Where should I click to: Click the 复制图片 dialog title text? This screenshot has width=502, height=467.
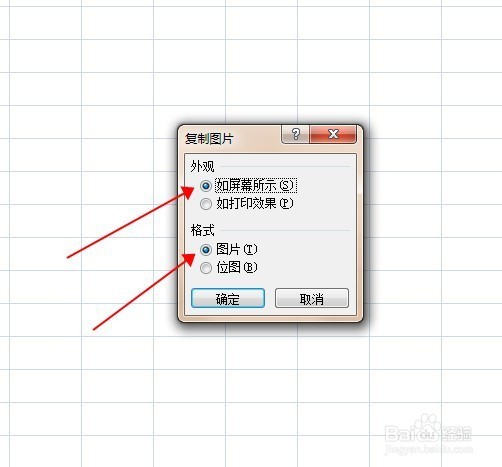coord(209,139)
